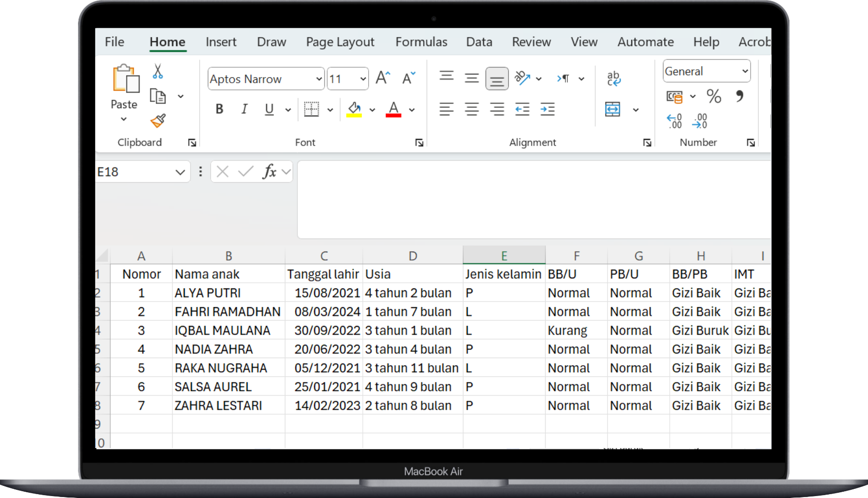Screen dimensions: 868x498
Task: Click the Merge & Center icon
Action: click(x=613, y=110)
